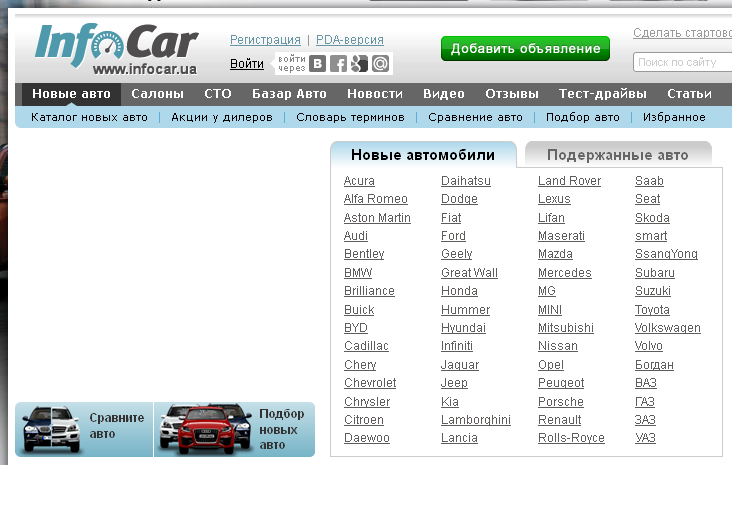Image resolution: width=732 pixels, height=512 pixels.
Task: Open the Chevrolet brand link
Action: (x=370, y=383)
